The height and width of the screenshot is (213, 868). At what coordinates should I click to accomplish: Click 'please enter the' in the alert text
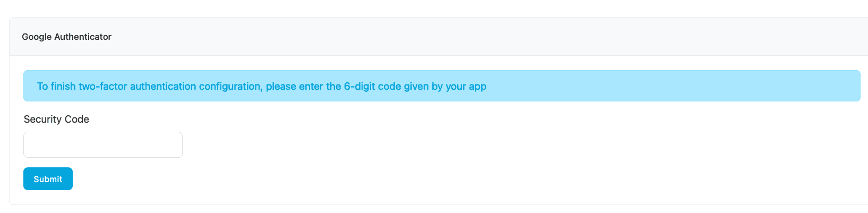point(304,86)
